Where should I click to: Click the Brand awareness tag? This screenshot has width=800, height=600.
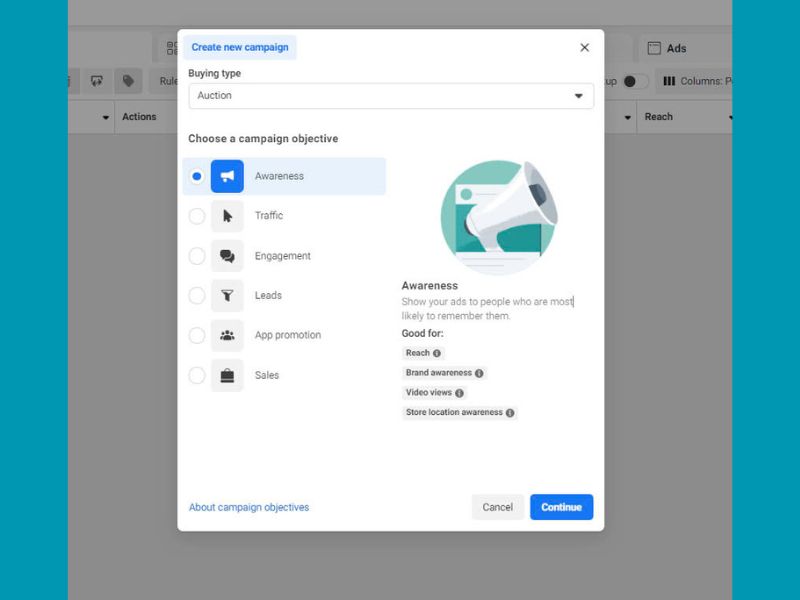[444, 373]
